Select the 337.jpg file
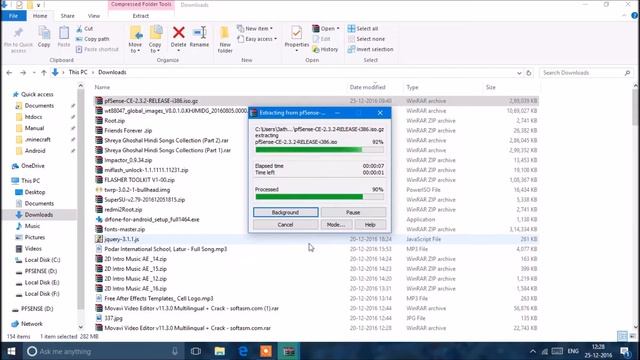Viewport: 640px width, 360px height. click(x=113, y=318)
